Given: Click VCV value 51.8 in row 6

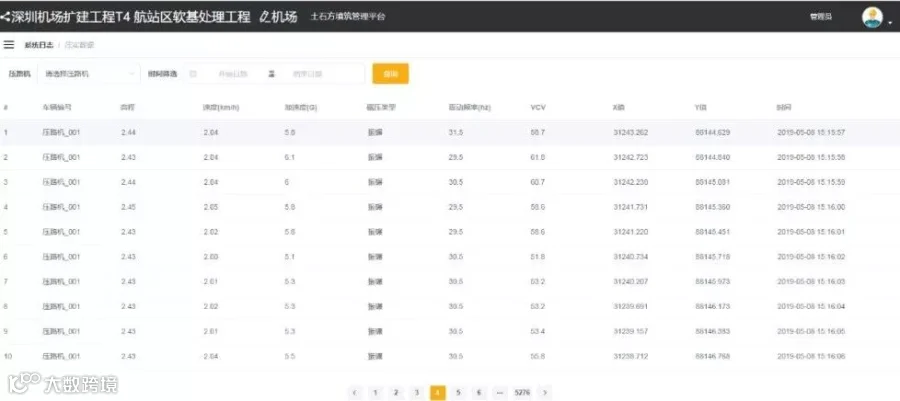Looking at the screenshot, I should coord(538,257).
